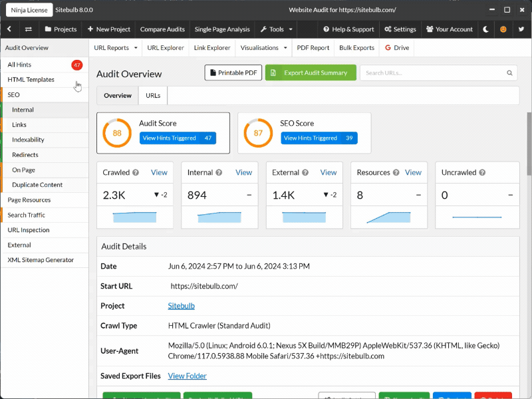The width and height of the screenshot is (532, 399).
Task: Open Compare Audits
Action: coord(162,29)
